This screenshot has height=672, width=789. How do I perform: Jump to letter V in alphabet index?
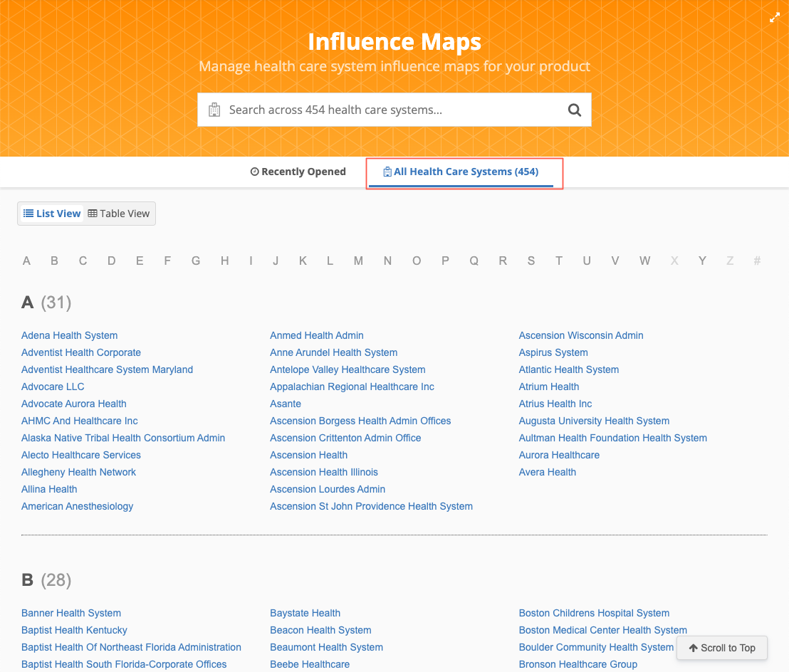615,261
